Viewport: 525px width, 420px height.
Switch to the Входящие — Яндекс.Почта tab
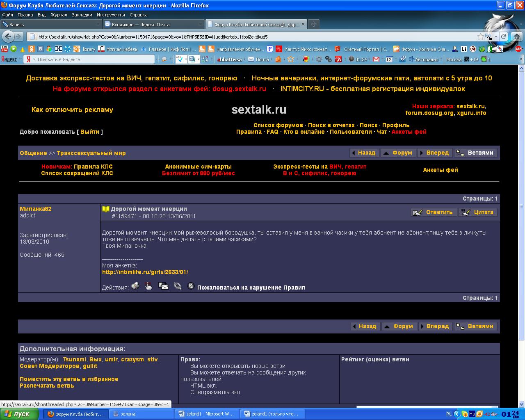152,24
